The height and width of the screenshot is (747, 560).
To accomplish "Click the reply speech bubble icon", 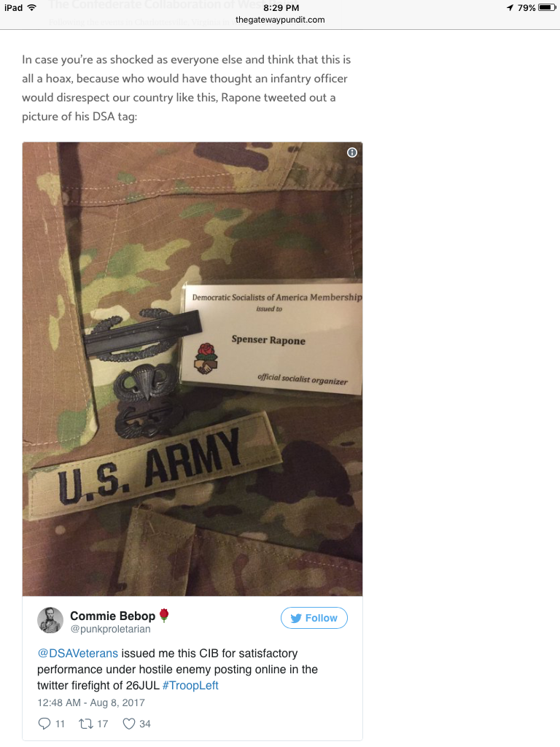I will pyautogui.click(x=44, y=724).
